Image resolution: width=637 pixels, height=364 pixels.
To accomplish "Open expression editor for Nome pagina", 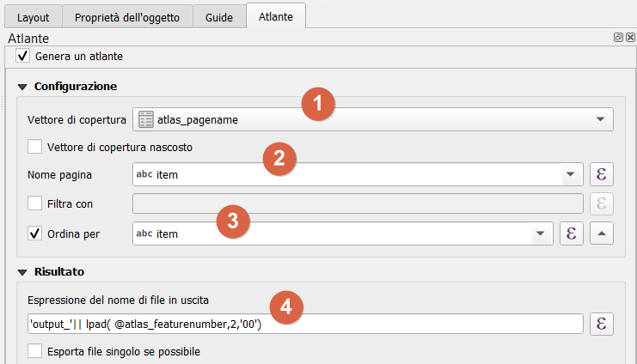I will 603,175.
